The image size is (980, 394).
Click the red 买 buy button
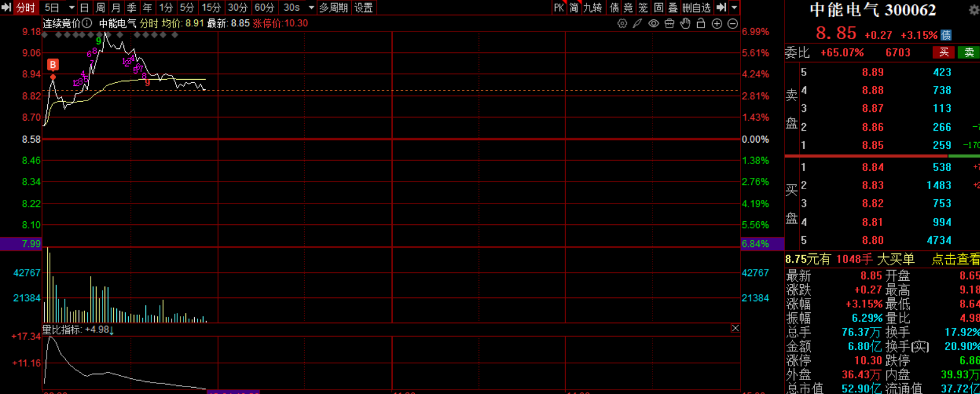[x=944, y=53]
